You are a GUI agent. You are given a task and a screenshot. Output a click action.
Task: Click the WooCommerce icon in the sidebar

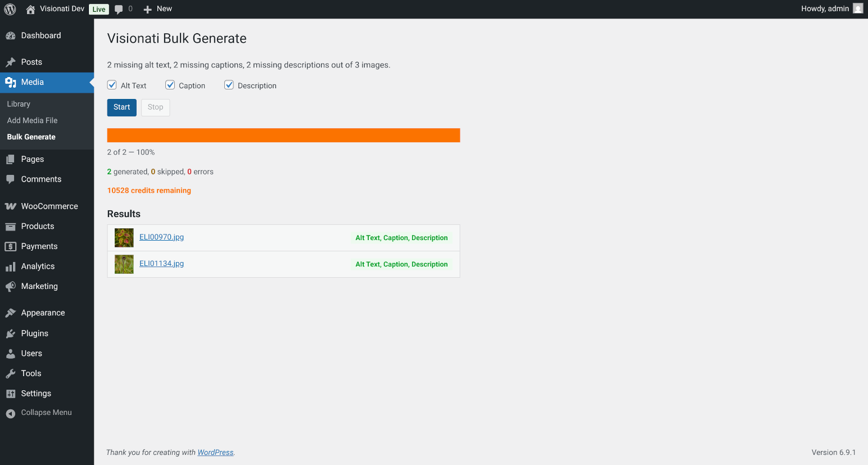coord(11,206)
